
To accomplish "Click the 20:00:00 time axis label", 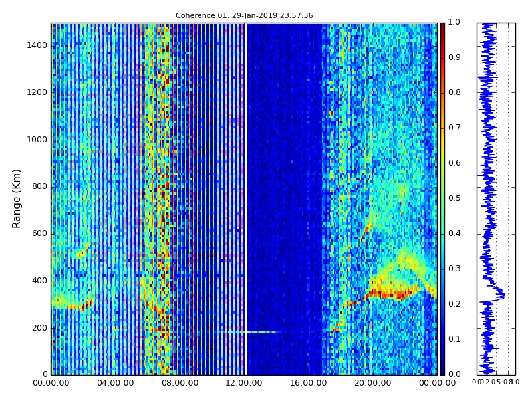I will 373,384.
